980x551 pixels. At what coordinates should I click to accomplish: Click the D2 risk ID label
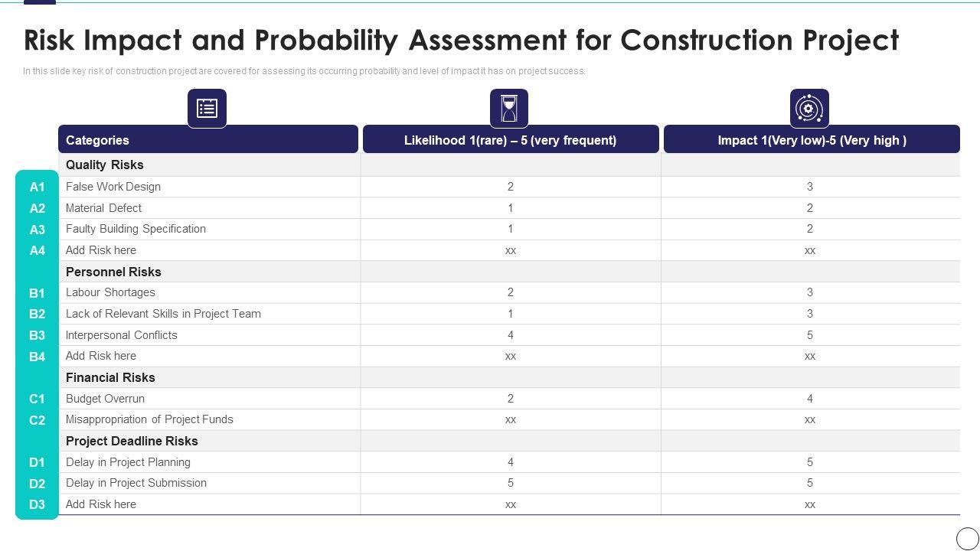(x=37, y=484)
